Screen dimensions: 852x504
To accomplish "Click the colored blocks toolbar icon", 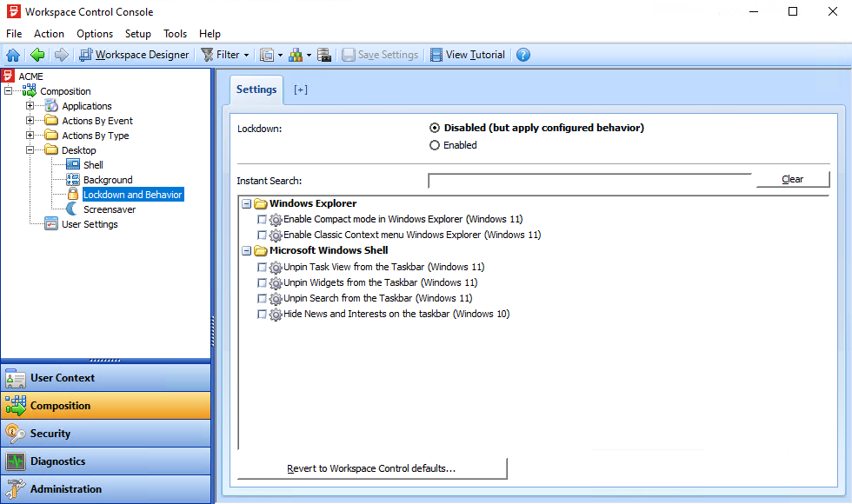I will click(296, 55).
